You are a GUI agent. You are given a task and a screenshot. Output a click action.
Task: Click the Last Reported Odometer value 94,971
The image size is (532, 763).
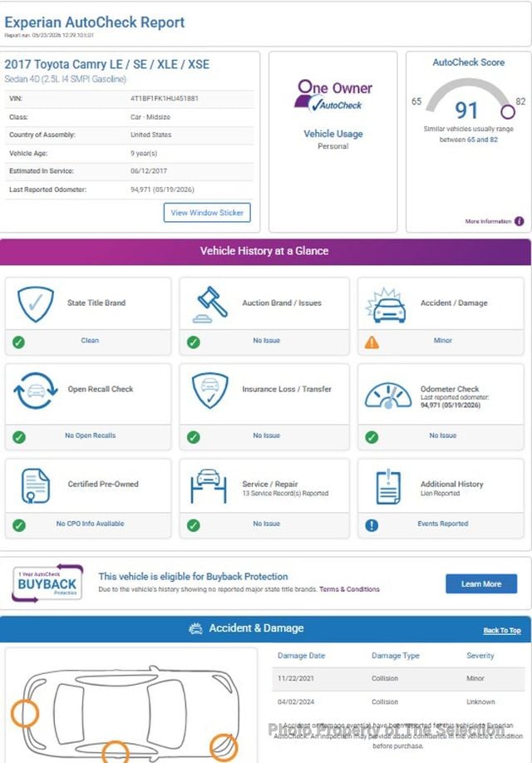click(162, 190)
